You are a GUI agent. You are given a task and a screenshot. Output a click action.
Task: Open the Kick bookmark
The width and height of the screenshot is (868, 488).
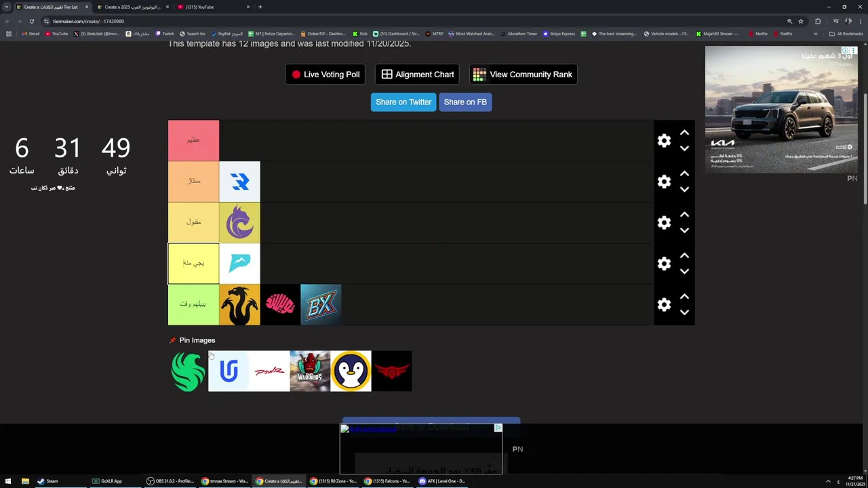(360, 34)
